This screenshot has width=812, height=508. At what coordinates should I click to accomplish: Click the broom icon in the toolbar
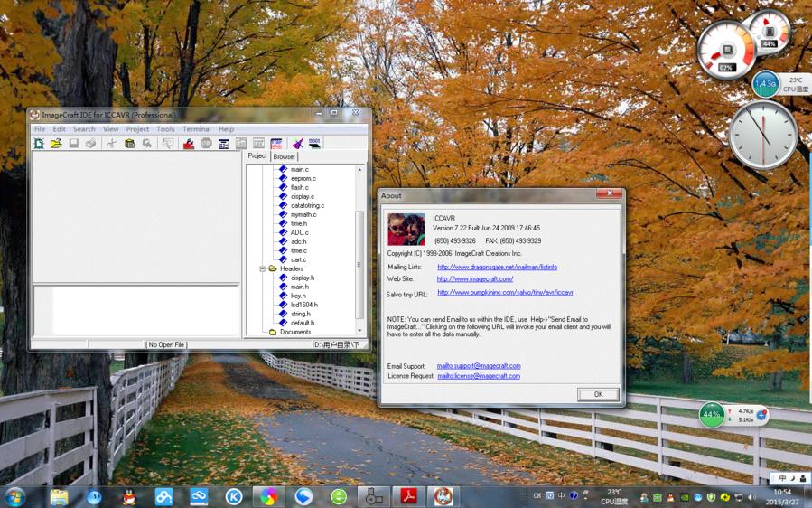pyautogui.click(x=297, y=144)
